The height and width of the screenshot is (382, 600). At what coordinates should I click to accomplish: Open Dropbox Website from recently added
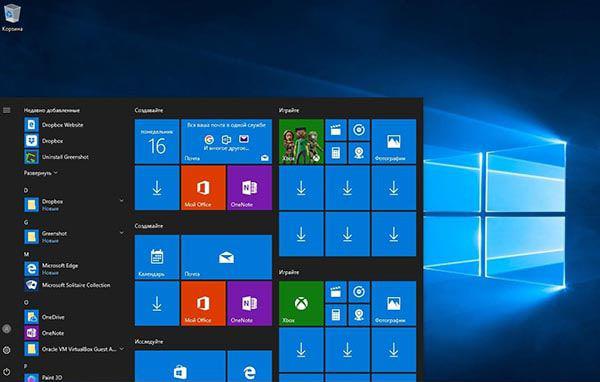(x=73, y=125)
